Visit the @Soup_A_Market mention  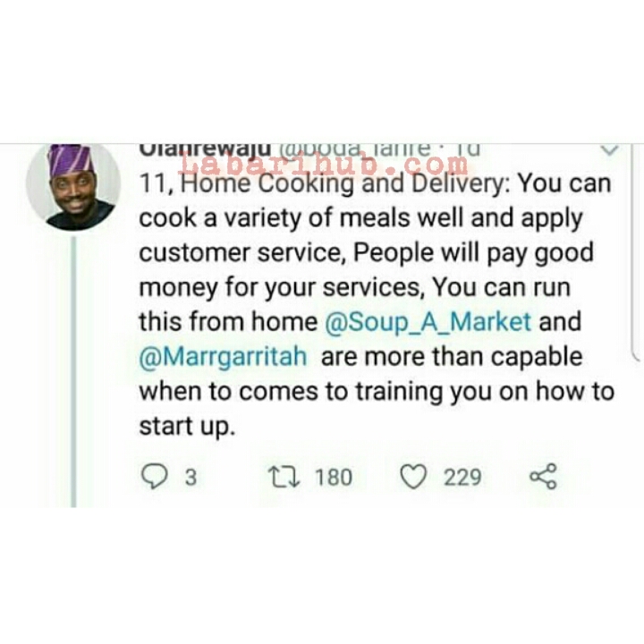pyautogui.click(x=428, y=322)
